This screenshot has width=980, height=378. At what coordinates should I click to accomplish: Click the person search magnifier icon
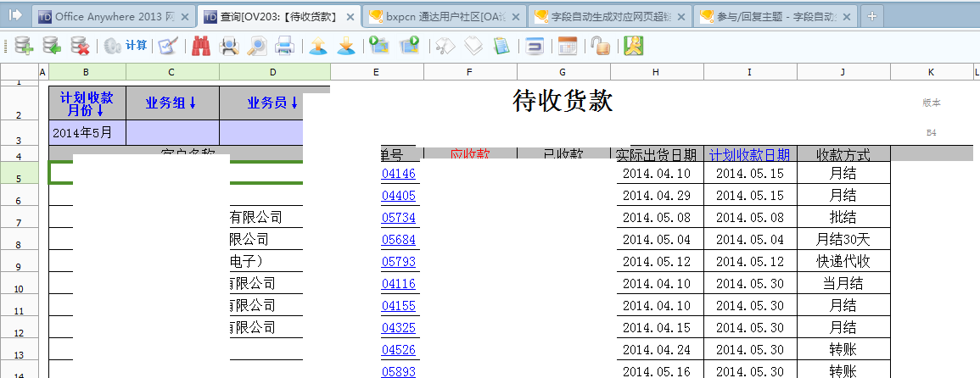click(229, 45)
